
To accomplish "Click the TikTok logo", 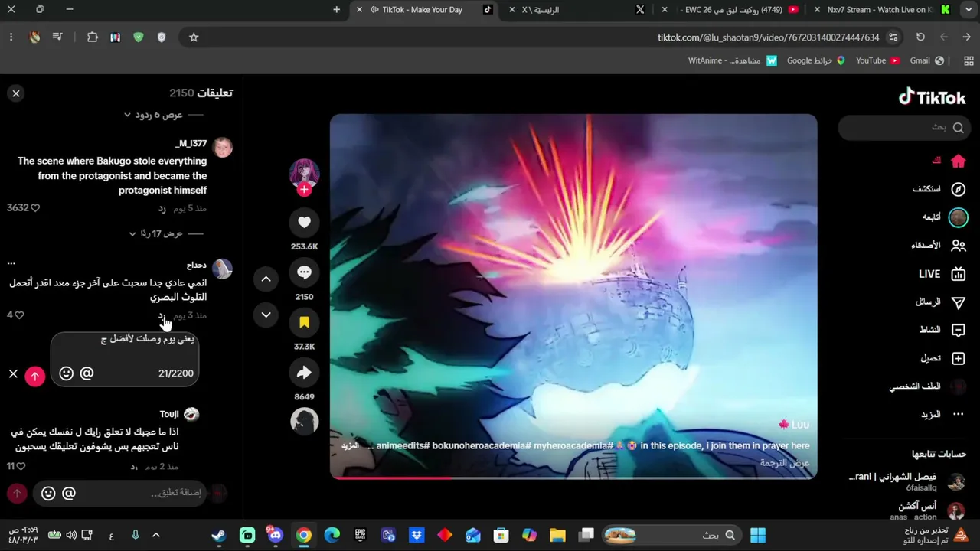I will (933, 97).
